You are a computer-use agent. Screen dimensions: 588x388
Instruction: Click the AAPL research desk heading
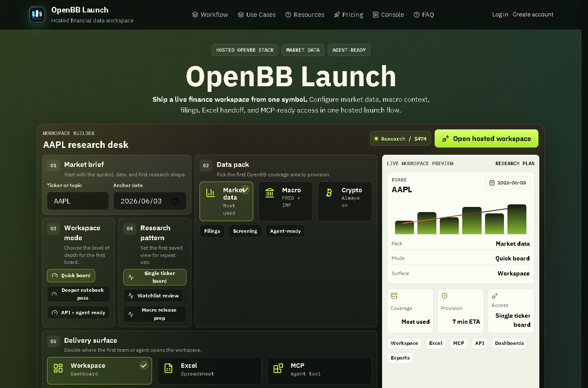86,145
